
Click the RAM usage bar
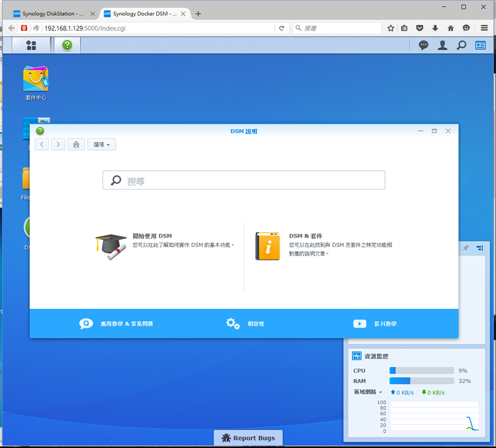pyautogui.click(x=422, y=381)
